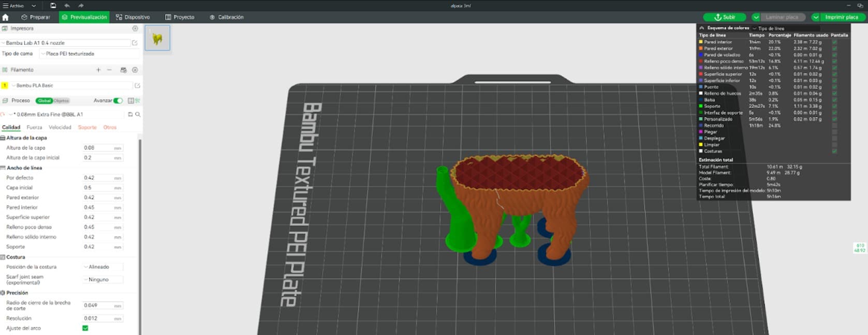Click the undo arrow icon

tap(67, 5)
